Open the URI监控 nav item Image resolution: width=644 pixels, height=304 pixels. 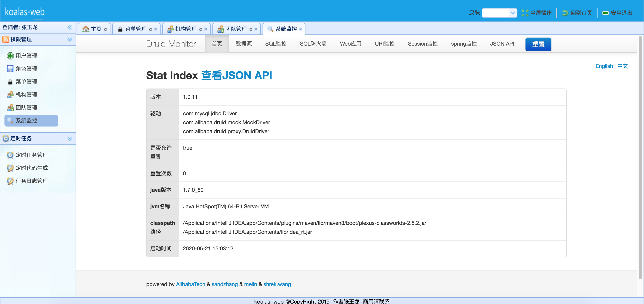(x=385, y=44)
